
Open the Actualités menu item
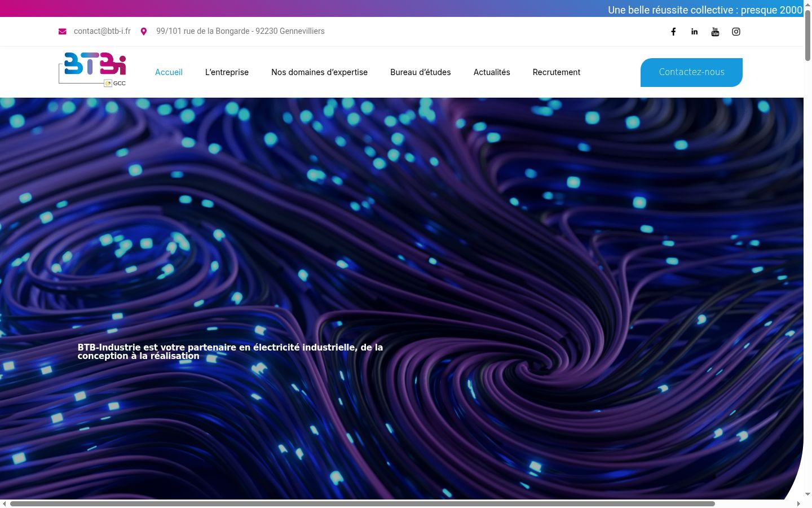click(x=492, y=72)
